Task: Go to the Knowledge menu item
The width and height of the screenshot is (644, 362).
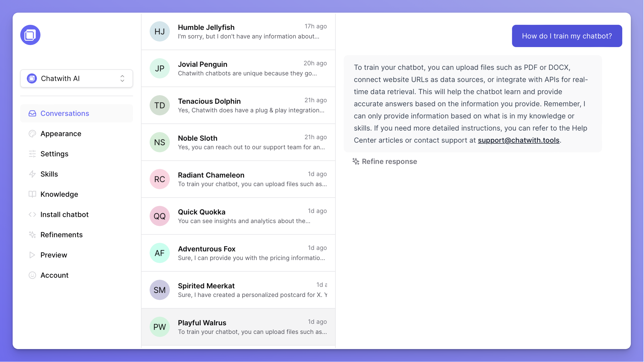Action: tap(59, 194)
